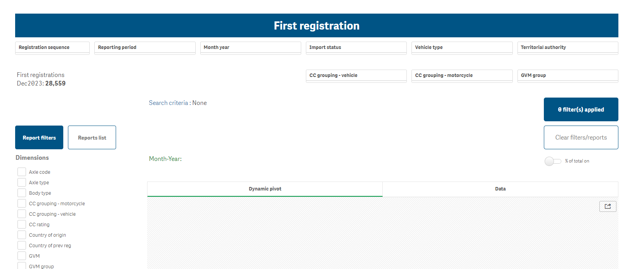Viewport: 644px width, 269px height.
Task: Expand the Reporting period filter
Action: (145, 47)
